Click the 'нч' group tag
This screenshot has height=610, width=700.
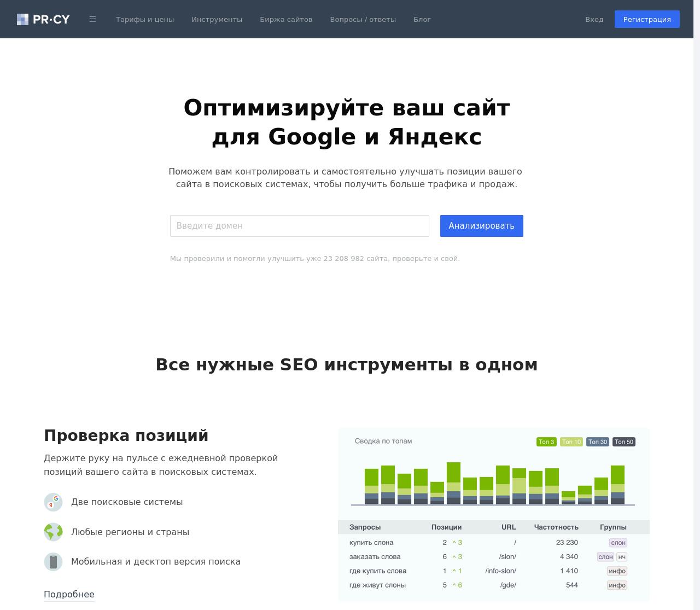[x=622, y=557]
